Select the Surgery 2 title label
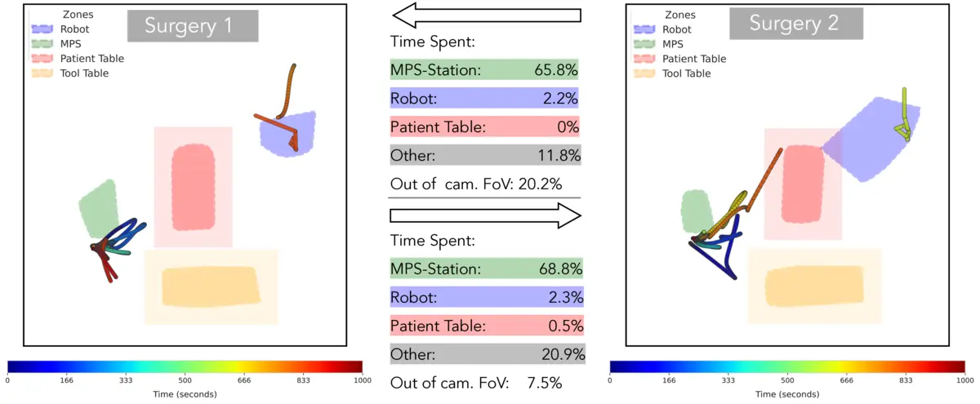 point(794,24)
